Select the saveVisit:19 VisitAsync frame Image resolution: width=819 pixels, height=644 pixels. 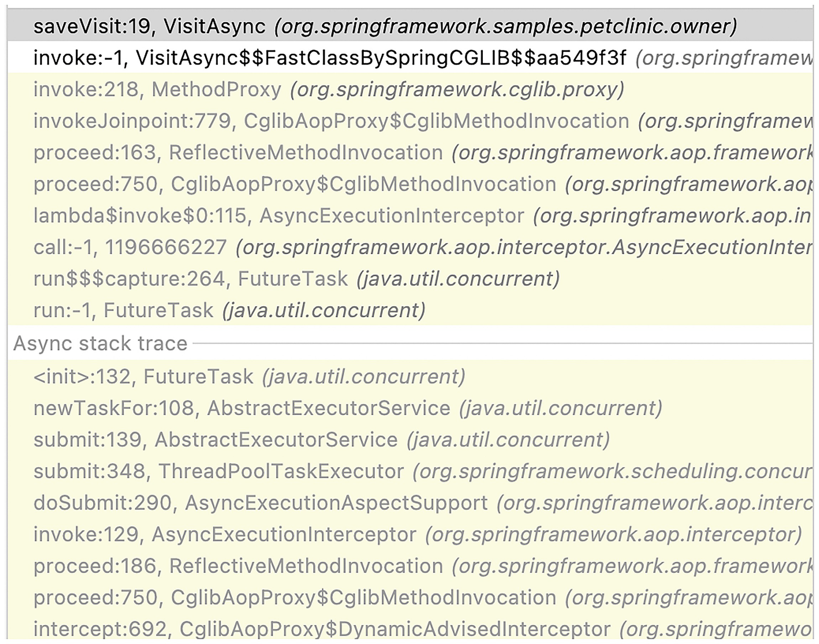coord(385,26)
